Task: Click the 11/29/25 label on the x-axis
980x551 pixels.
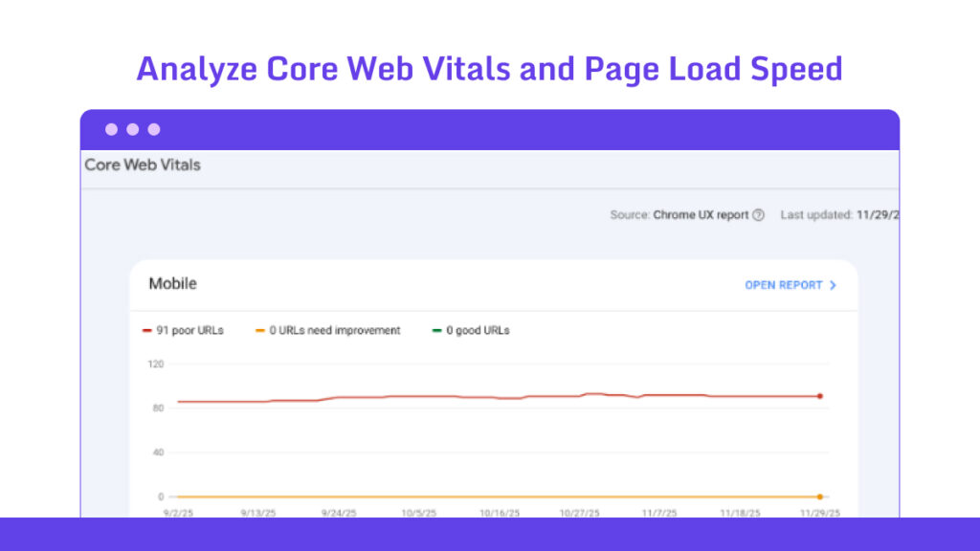Action: click(820, 512)
